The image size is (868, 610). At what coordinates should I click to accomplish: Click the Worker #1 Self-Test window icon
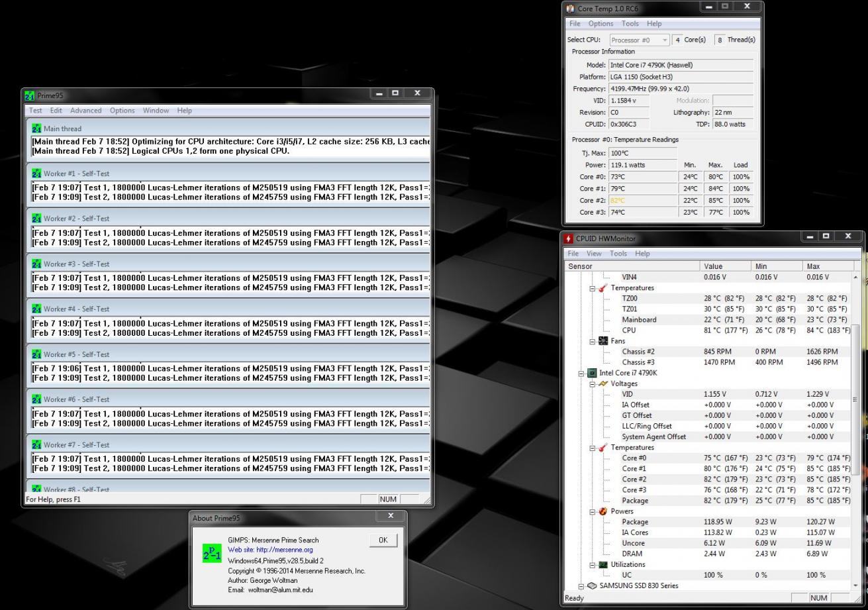37,174
